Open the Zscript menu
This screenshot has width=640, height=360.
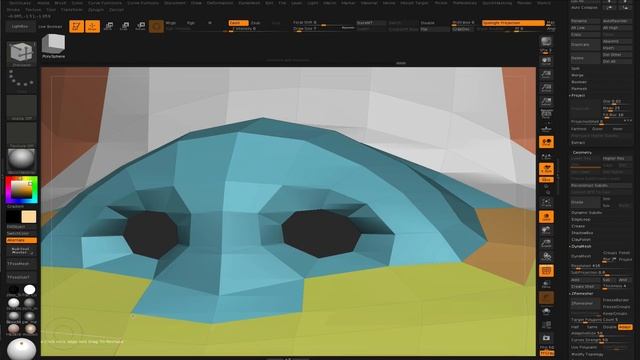pyautogui.click(x=116, y=9)
